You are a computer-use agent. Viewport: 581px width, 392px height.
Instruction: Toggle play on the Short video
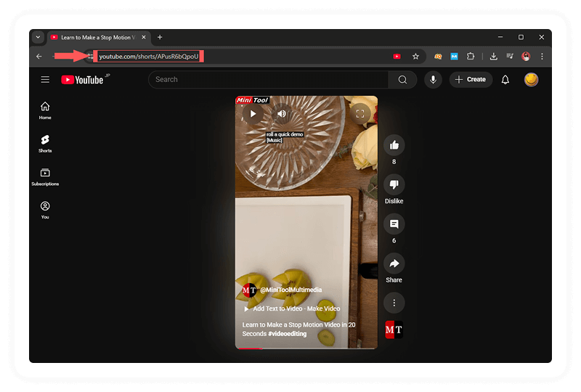click(253, 113)
